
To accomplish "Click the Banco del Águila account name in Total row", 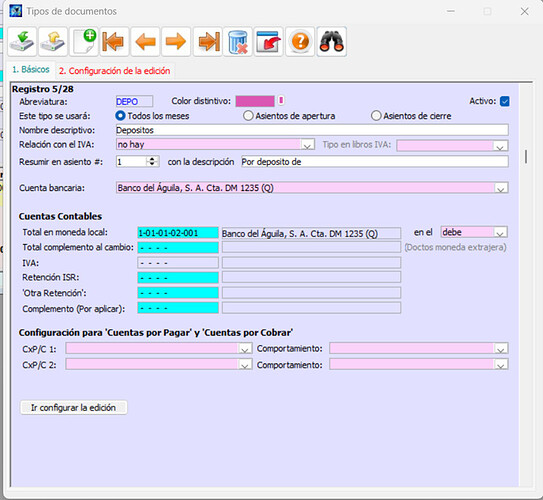I will 311,234.
